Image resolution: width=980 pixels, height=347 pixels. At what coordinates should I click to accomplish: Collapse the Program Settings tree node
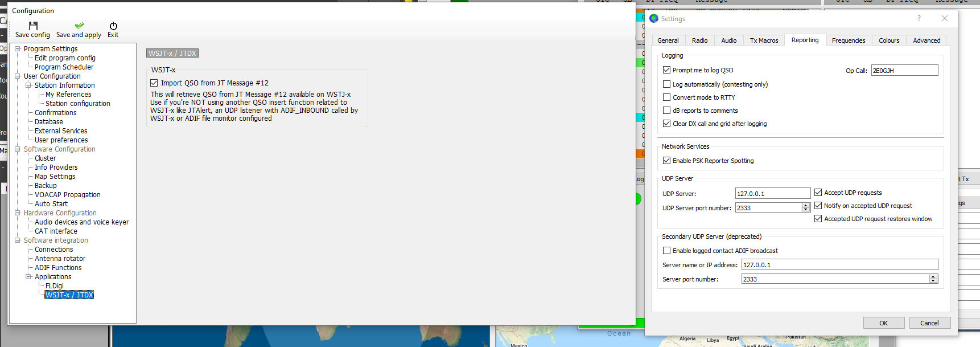[18, 49]
